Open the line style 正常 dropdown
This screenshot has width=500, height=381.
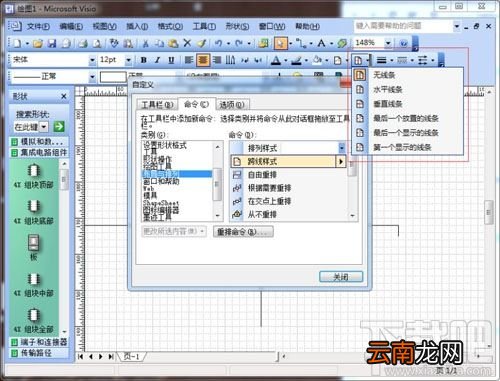pyautogui.click(x=92, y=77)
